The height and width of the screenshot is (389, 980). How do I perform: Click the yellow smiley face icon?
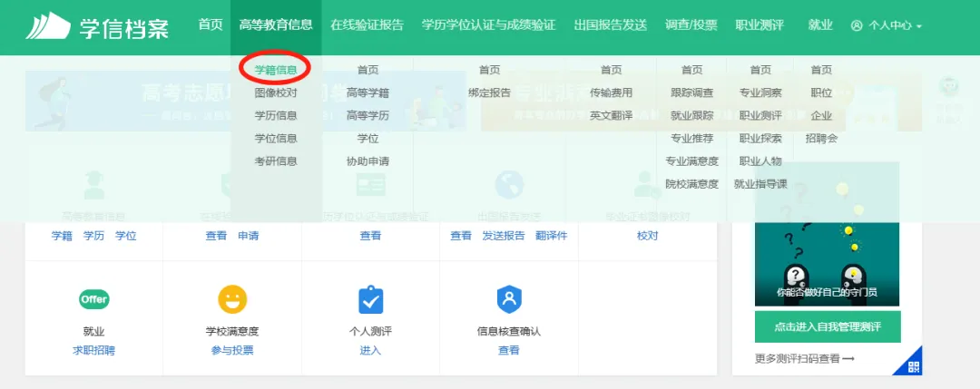click(232, 299)
